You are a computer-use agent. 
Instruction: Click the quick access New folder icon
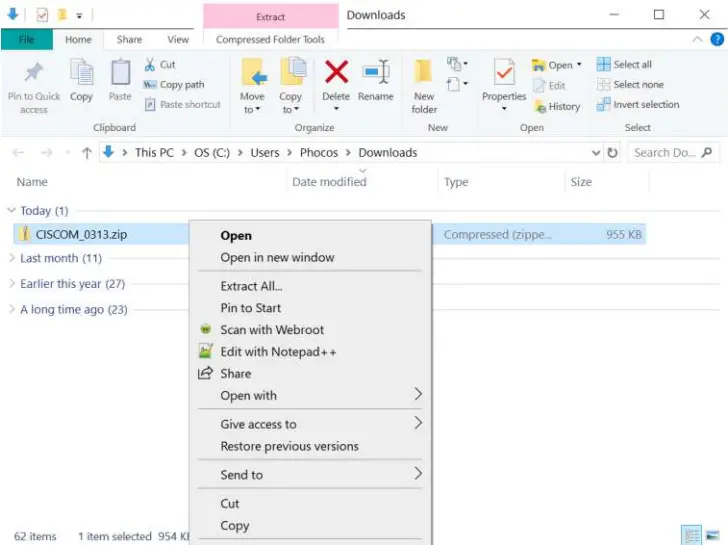pyautogui.click(x=62, y=15)
